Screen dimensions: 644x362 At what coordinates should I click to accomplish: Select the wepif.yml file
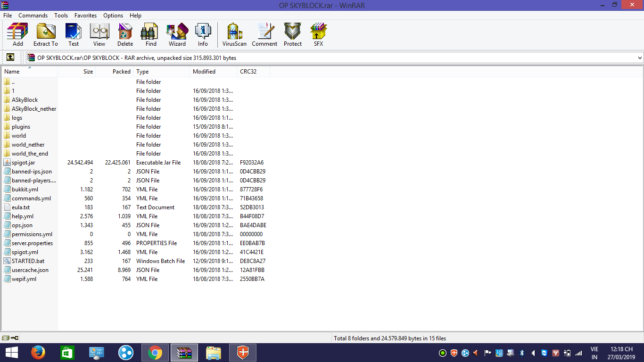(24, 279)
